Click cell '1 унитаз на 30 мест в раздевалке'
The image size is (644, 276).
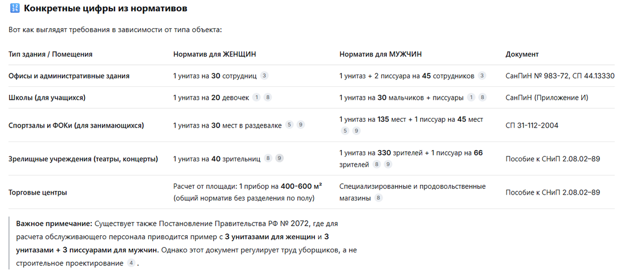pos(228,125)
